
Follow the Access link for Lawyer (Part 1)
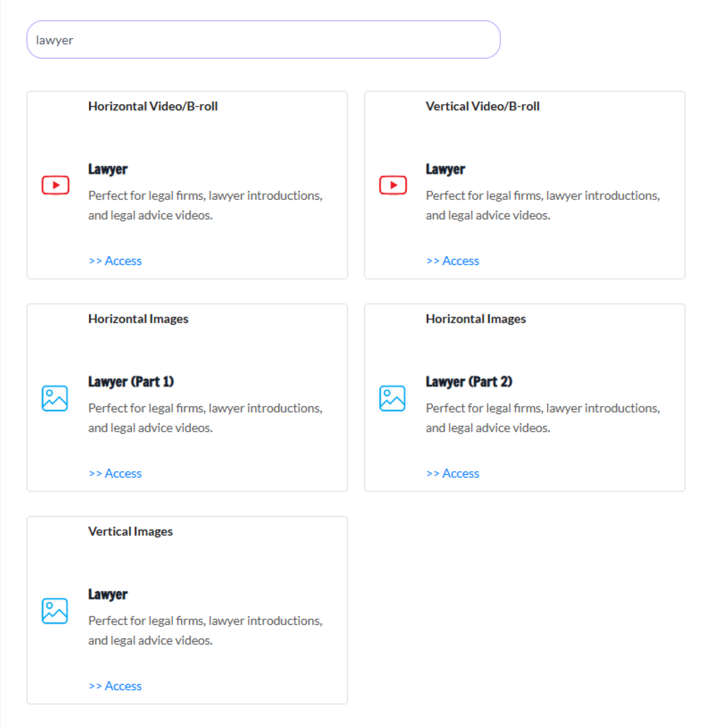point(115,473)
